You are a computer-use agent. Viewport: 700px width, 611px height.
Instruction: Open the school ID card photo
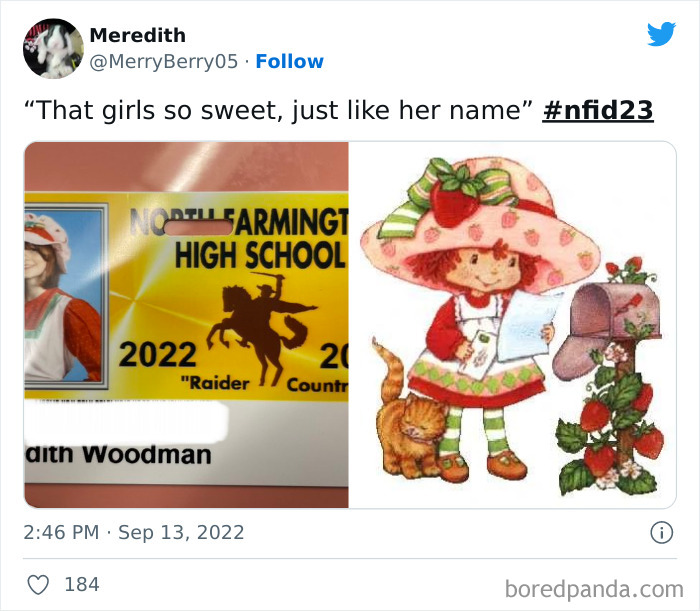click(186, 324)
